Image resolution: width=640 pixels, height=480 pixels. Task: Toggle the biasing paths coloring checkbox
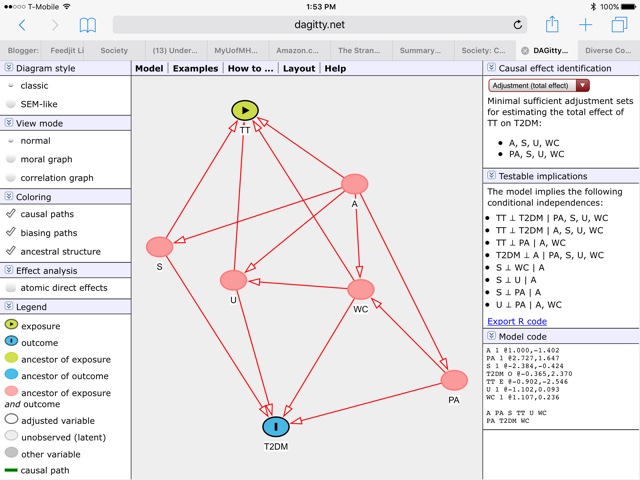click(x=47, y=233)
